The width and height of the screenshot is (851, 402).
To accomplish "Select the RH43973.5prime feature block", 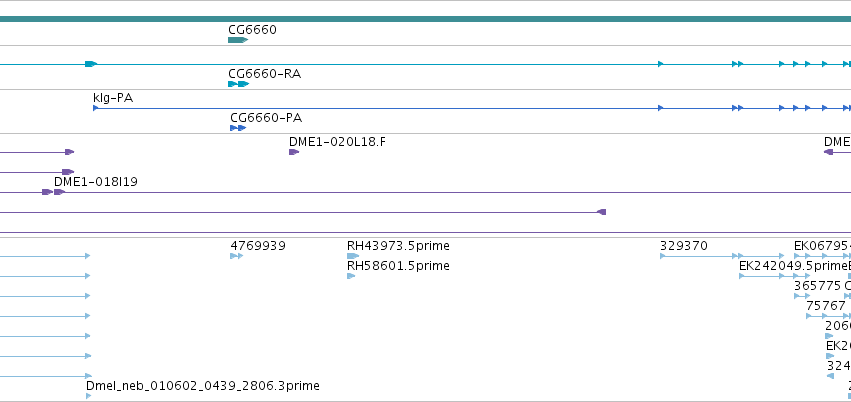I will click(x=353, y=256).
